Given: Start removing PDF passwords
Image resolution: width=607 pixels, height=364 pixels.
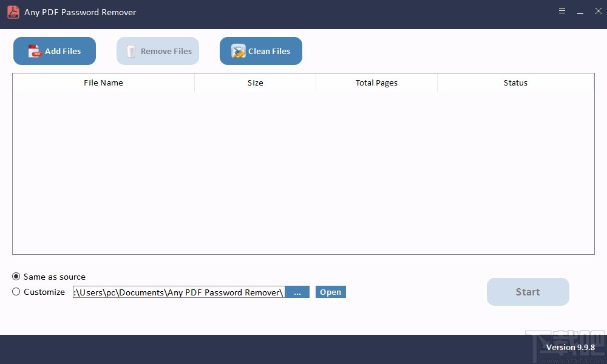Looking at the screenshot, I should pyautogui.click(x=527, y=292).
